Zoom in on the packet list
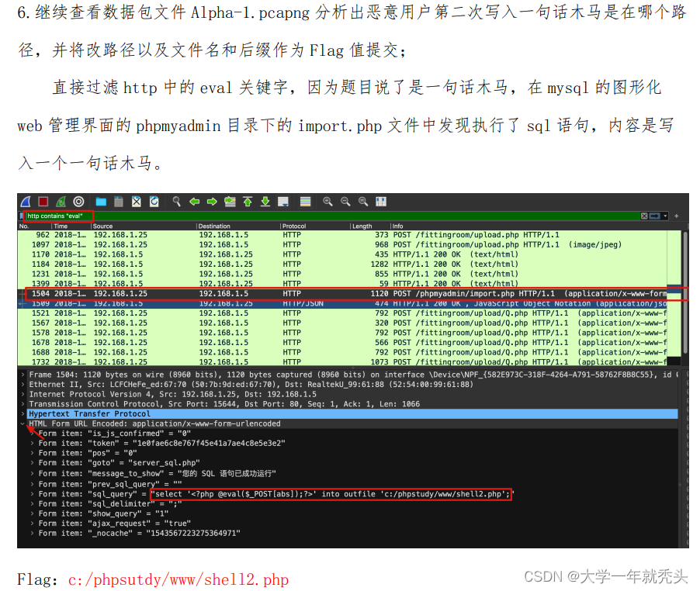 [x=328, y=202]
